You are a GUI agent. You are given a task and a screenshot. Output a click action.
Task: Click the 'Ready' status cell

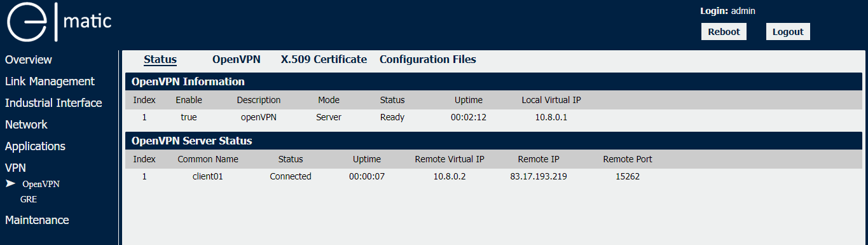click(392, 117)
